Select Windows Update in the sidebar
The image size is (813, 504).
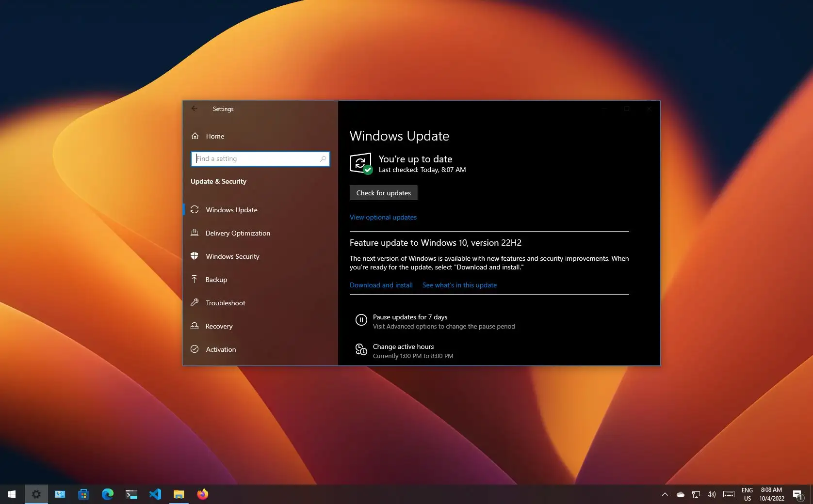pyautogui.click(x=231, y=210)
